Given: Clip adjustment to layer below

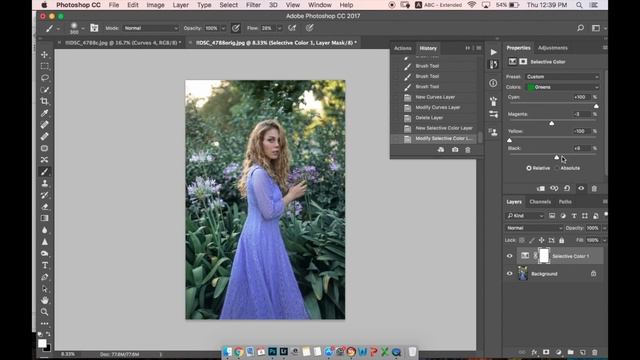Looking at the screenshot, I should pyautogui.click(x=541, y=189).
